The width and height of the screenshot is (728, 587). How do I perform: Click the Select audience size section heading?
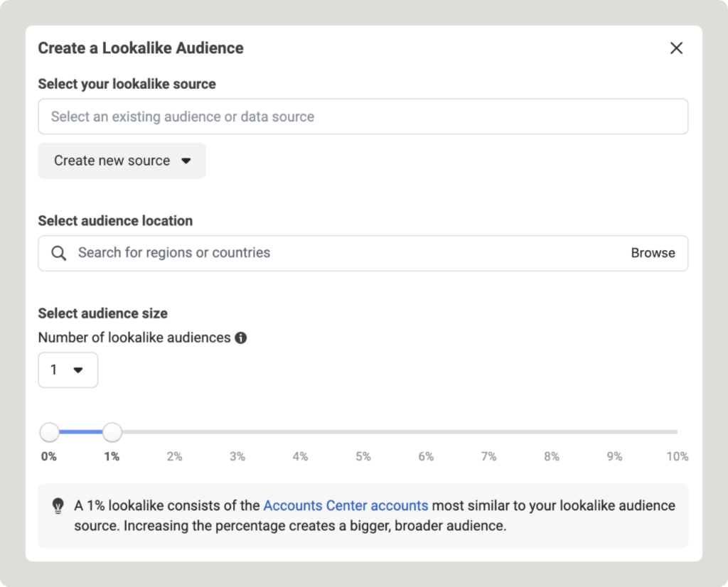tap(102, 313)
